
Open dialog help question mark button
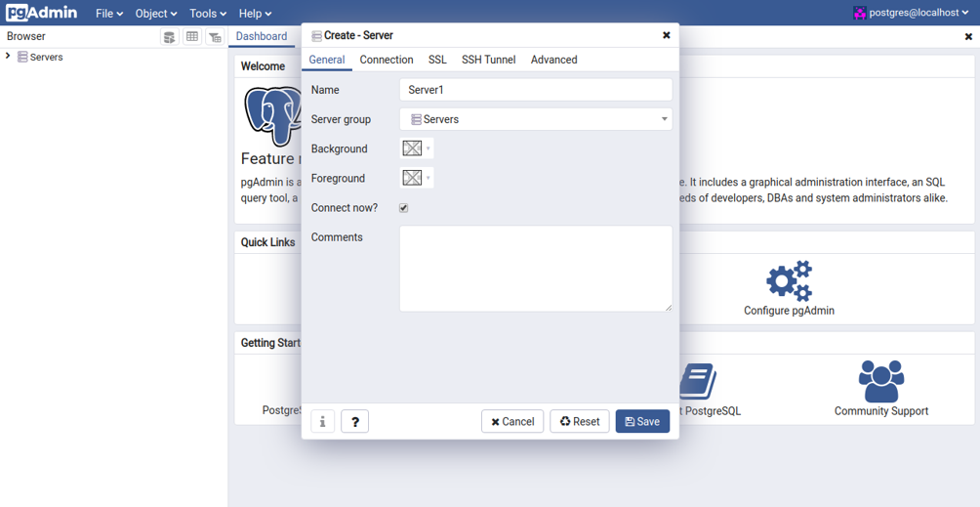pos(355,421)
